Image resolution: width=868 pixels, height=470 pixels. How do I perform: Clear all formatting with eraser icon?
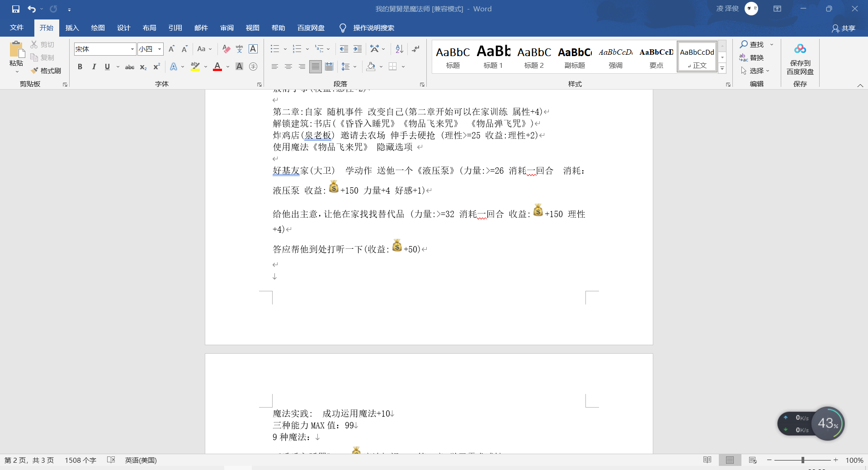[x=226, y=49]
